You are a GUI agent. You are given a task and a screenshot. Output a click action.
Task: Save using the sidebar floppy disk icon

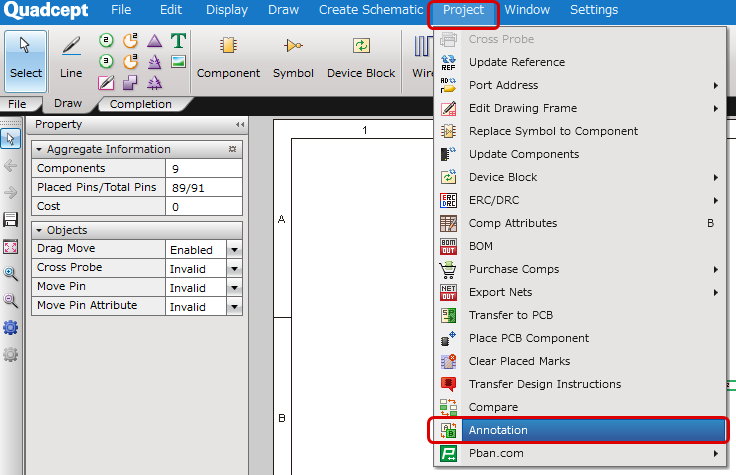pos(10,219)
